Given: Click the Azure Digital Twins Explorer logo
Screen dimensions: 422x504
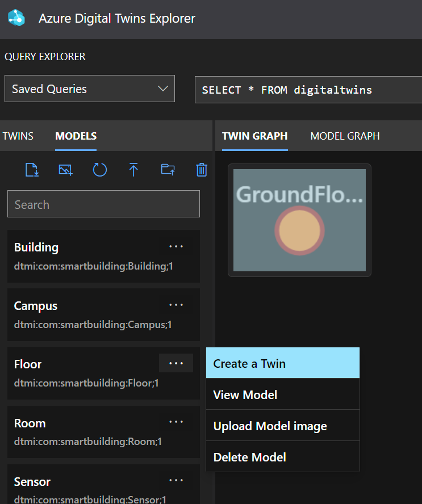Looking at the screenshot, I should pyautogui.click(x=16, y=18).
